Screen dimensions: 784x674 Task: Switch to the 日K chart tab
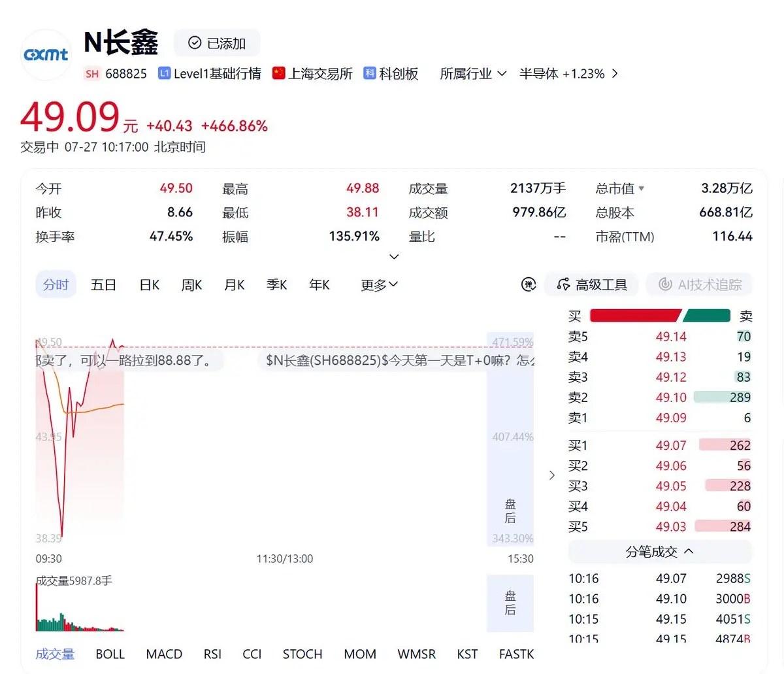[x=150, y=285]
